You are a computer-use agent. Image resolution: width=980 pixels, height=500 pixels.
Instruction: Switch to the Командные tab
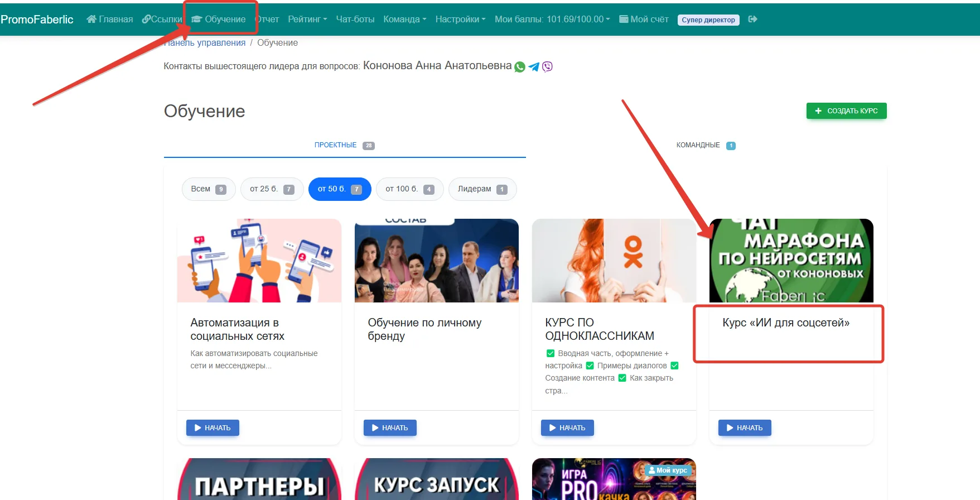(x=706, y=145)
